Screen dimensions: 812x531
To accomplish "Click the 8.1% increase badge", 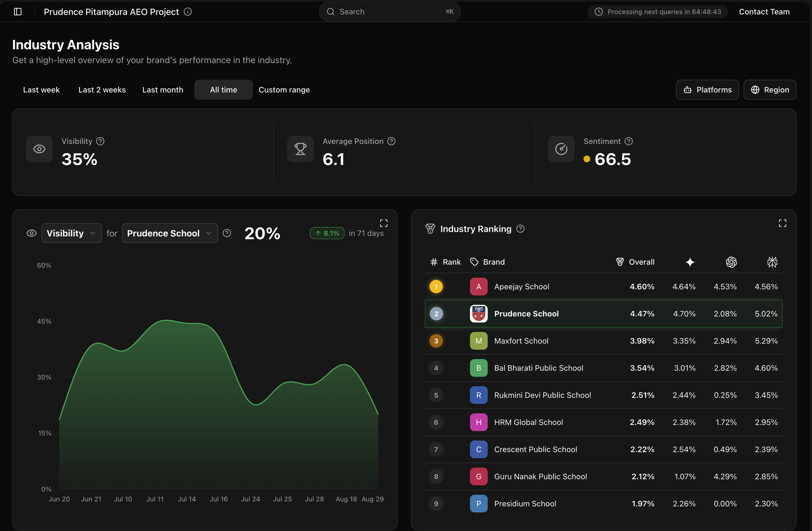I will pyautogui.click(x=327, y=233).
